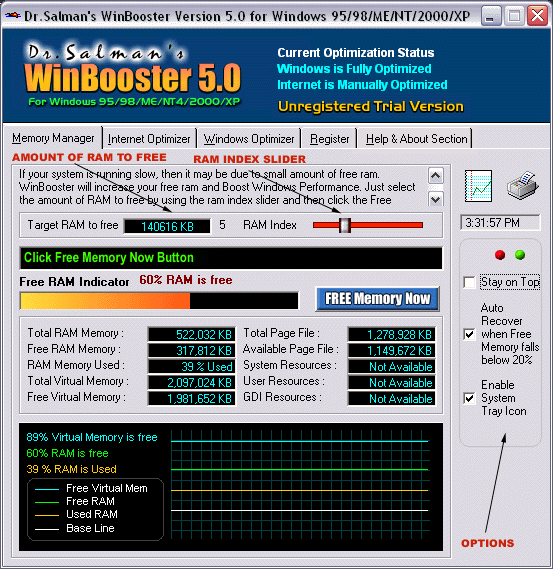
Task: Click the printer icon
Action: [x=523, y=185]
